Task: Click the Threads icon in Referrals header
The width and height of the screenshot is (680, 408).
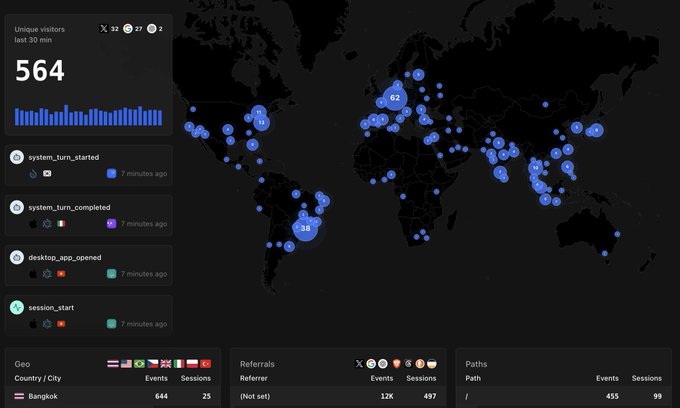Action: pyautogui.click(x=408, y=364)
